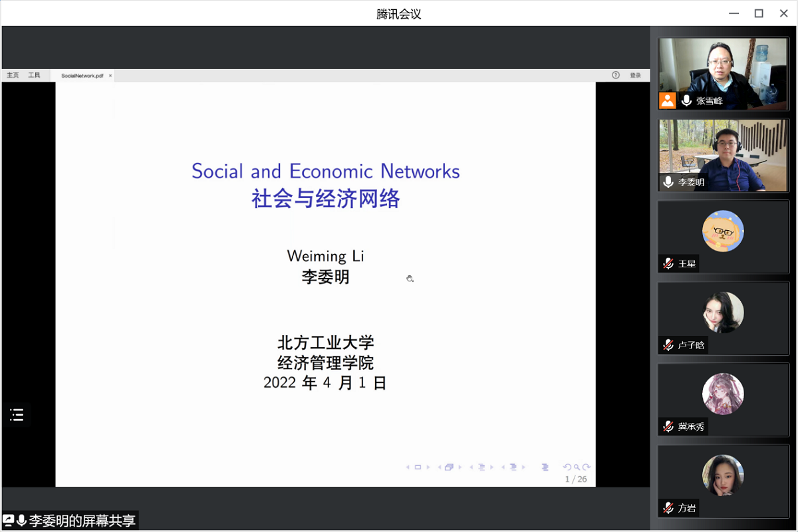Viewport: 798px width, 532px height.
Task: Close the SocialNetwork.pdf tab
Action: click(x=110, y=76)
